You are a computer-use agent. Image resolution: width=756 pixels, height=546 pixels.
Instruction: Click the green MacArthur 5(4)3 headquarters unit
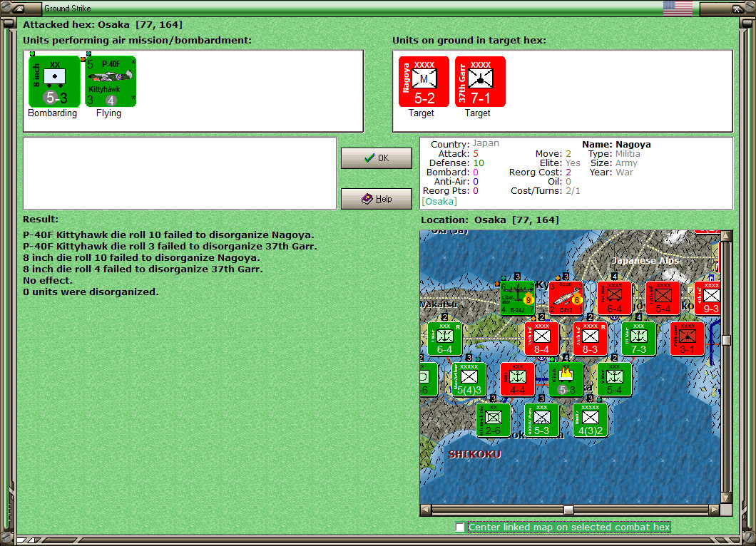tap(469, 379)
